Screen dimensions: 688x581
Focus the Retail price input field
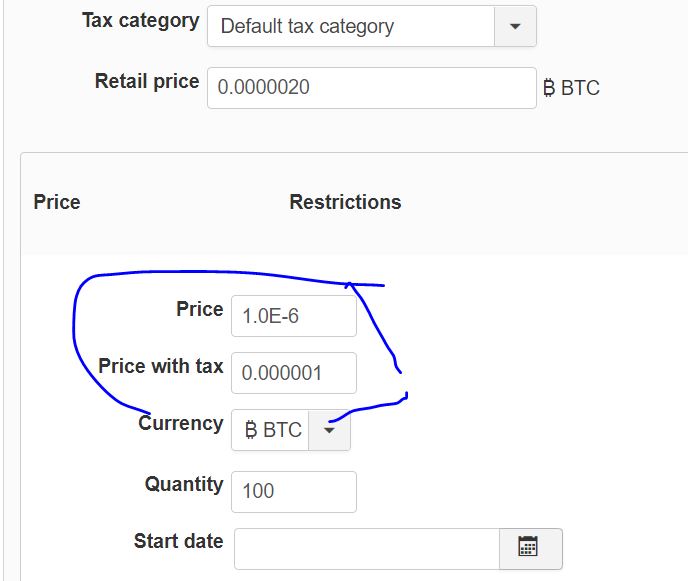(371, 88)
